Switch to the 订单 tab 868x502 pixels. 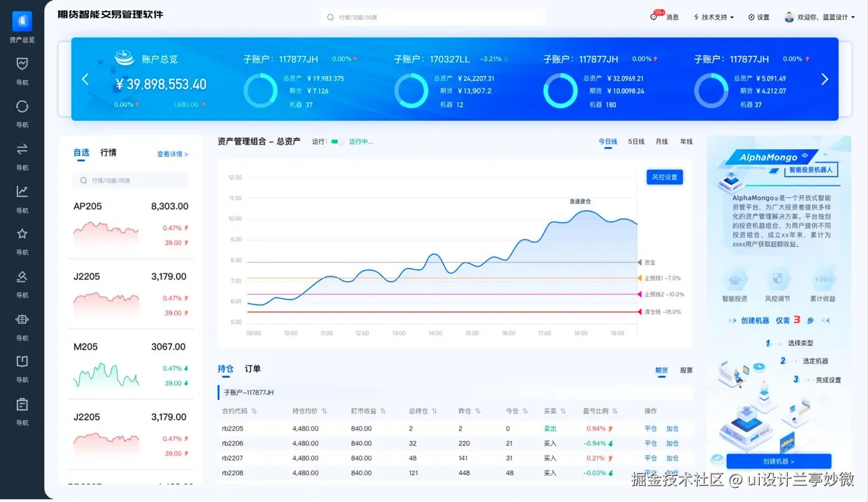coord(252,369)
